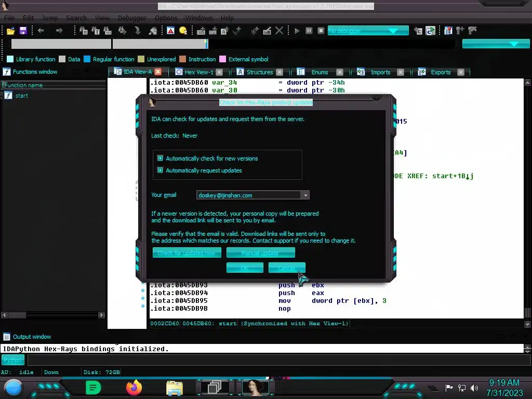Jump forward with the right arrow icon

click(x=59, y=31)
